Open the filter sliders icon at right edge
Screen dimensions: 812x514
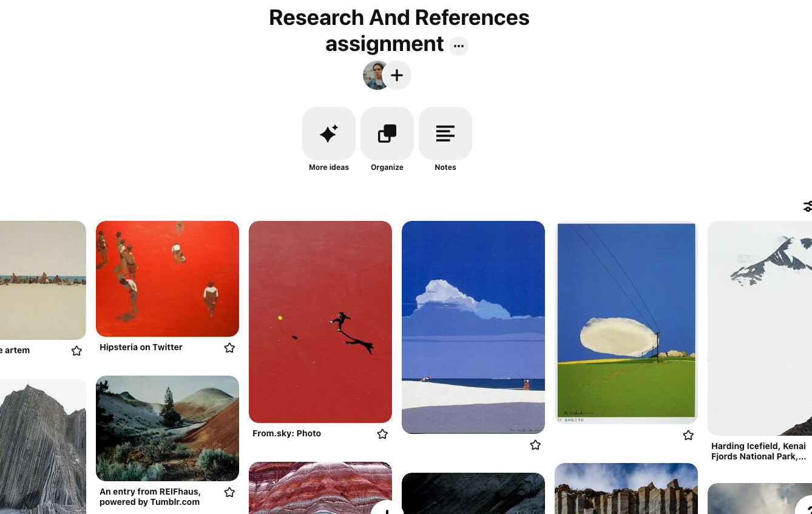(807, 207)
